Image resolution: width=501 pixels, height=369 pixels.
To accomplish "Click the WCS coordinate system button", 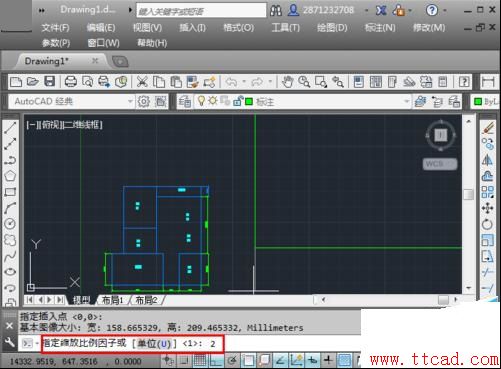I will pos(440,164).
